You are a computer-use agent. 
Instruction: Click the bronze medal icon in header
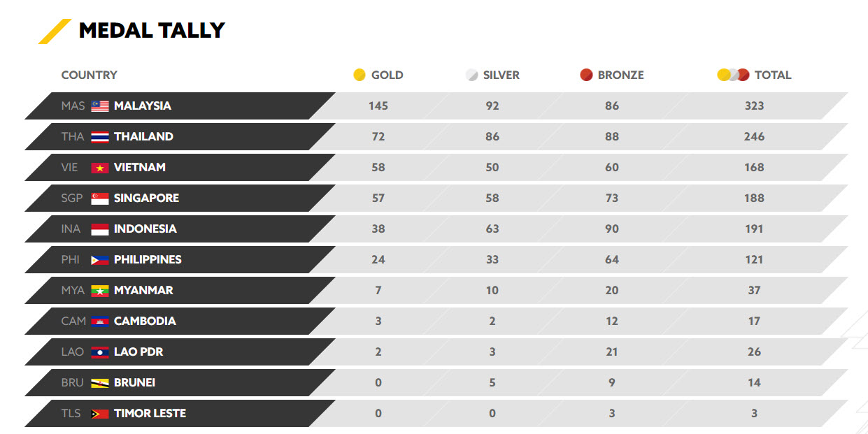pos(586,75)
